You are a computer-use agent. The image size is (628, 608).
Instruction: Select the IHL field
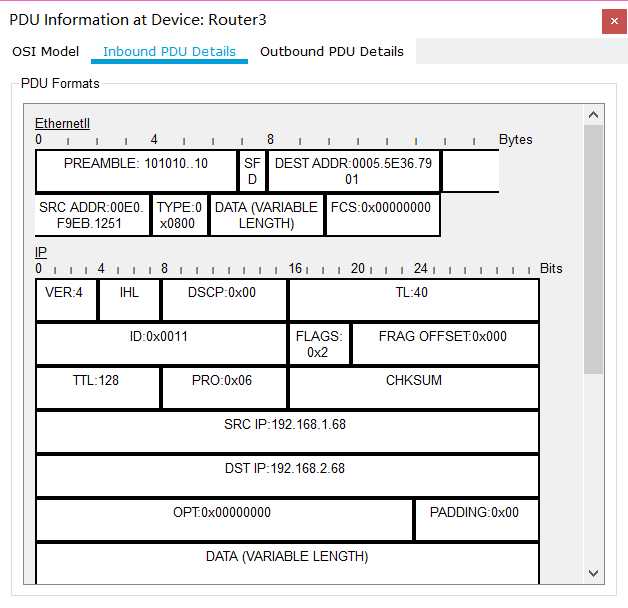tap(129, 300)
